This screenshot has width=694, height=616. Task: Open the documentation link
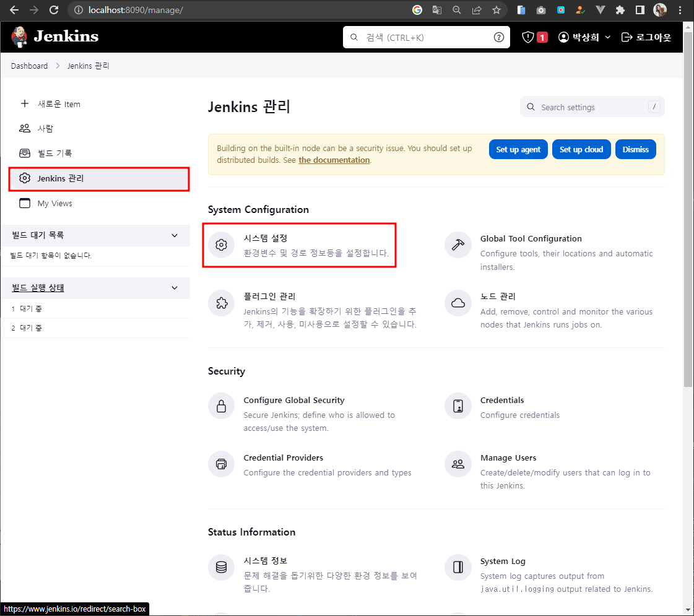coord(334,160)
